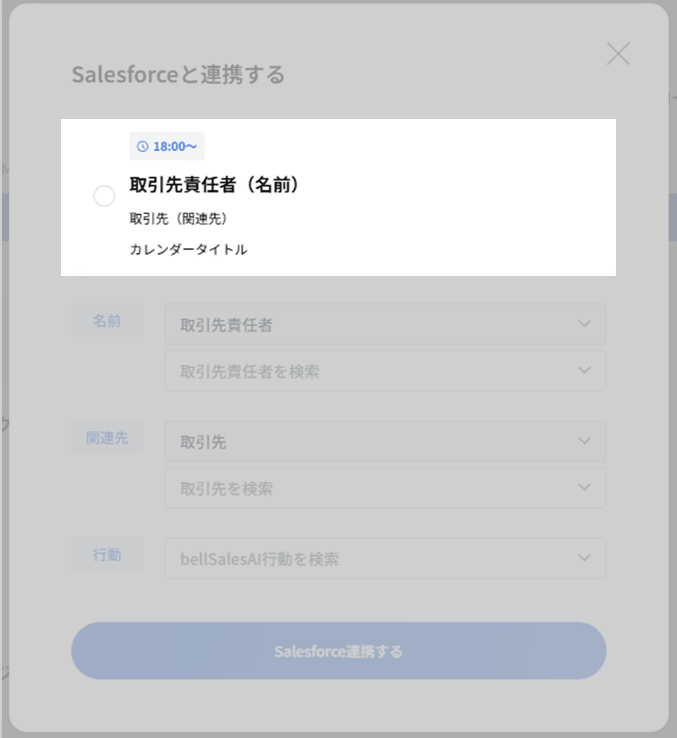
Task: Click the 取引先（関連先） line in the event card
Action: pyautogui.click(x=171, y=218)
